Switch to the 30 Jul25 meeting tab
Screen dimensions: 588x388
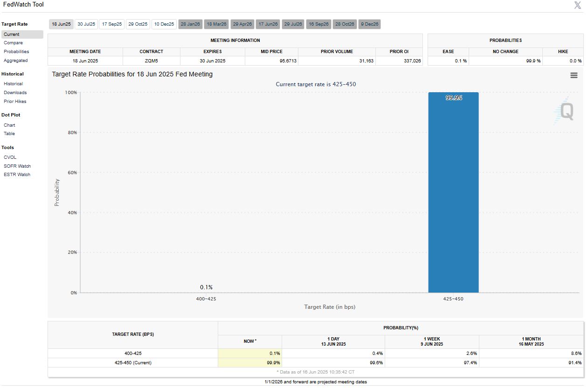(x=86, y=24)
